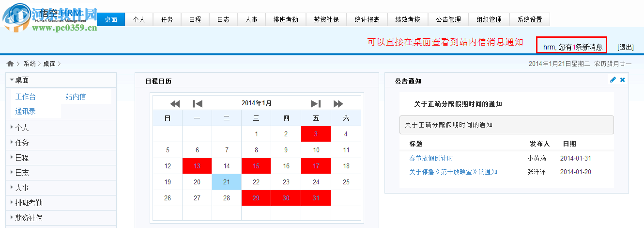The image size is (644, 228).
Task: Edit the 公告通知 panel with pencil icon
Action: coord(613,80)
